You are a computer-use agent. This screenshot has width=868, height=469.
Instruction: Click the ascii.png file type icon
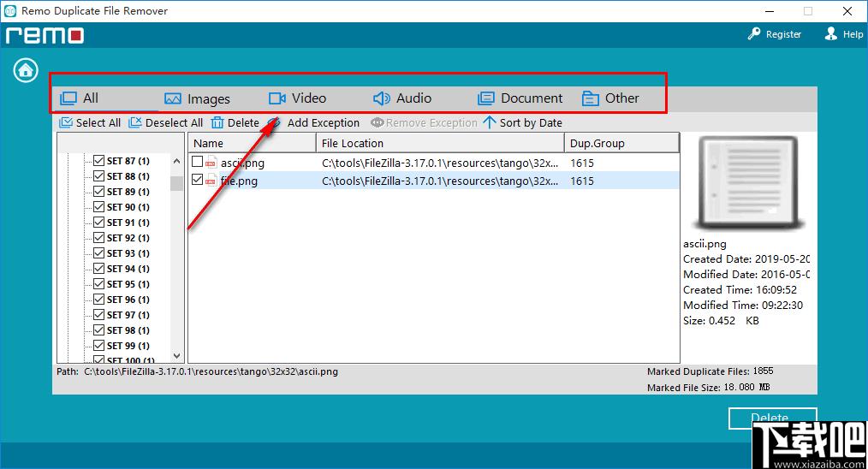pos(211,163)
